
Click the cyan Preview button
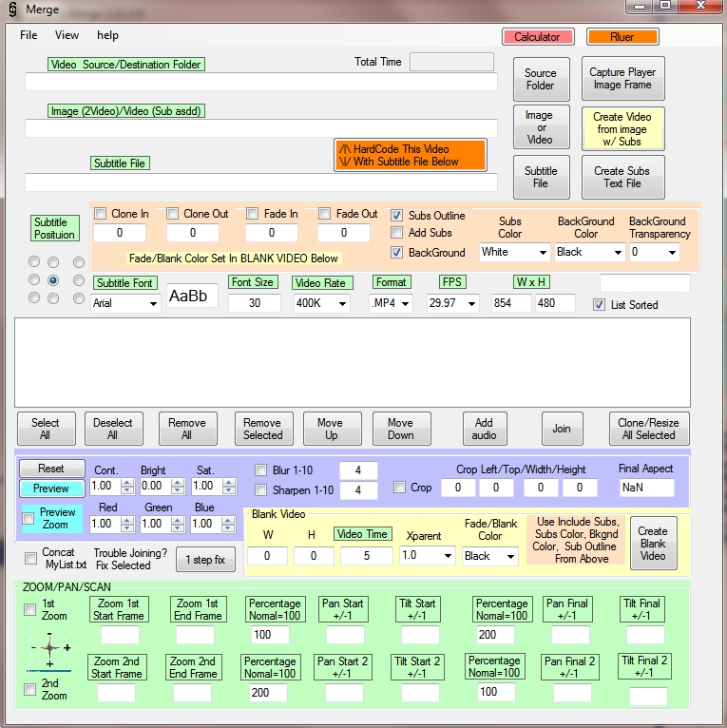tap(51, 489)
